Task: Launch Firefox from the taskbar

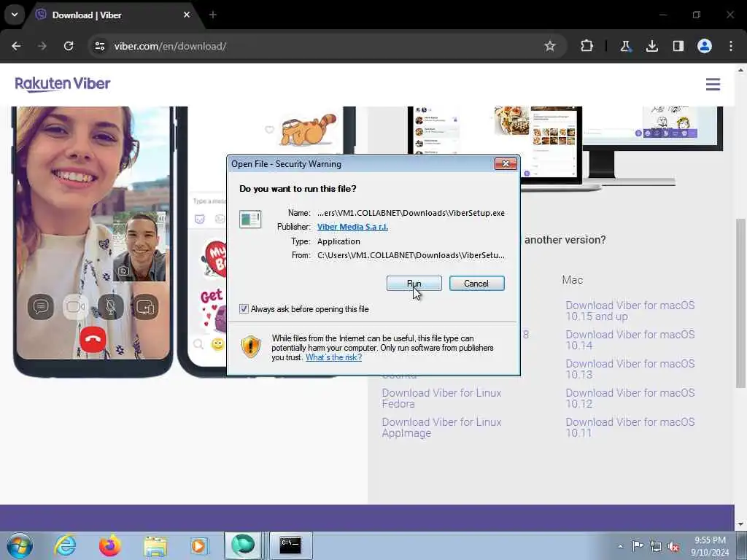Action: coord(110,545)
